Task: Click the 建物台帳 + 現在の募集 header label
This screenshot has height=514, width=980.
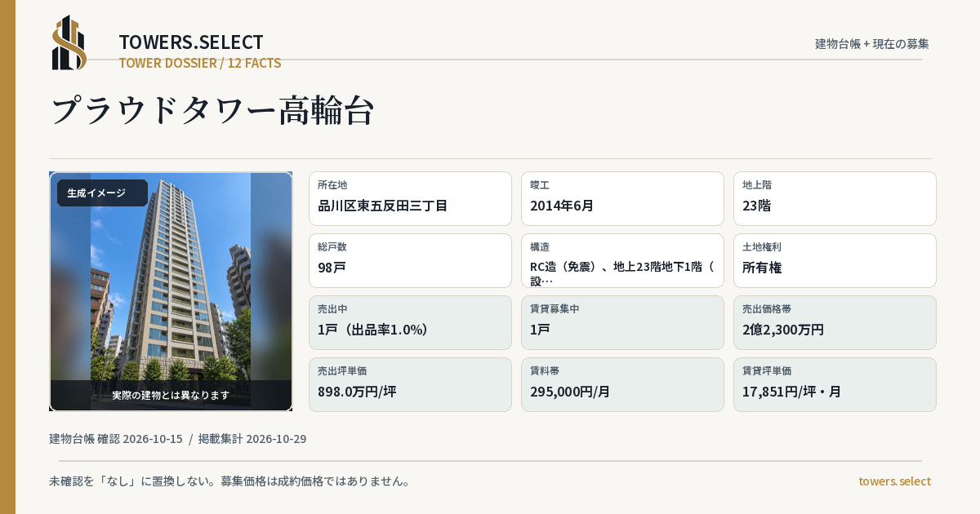Action: pos(872,43)
